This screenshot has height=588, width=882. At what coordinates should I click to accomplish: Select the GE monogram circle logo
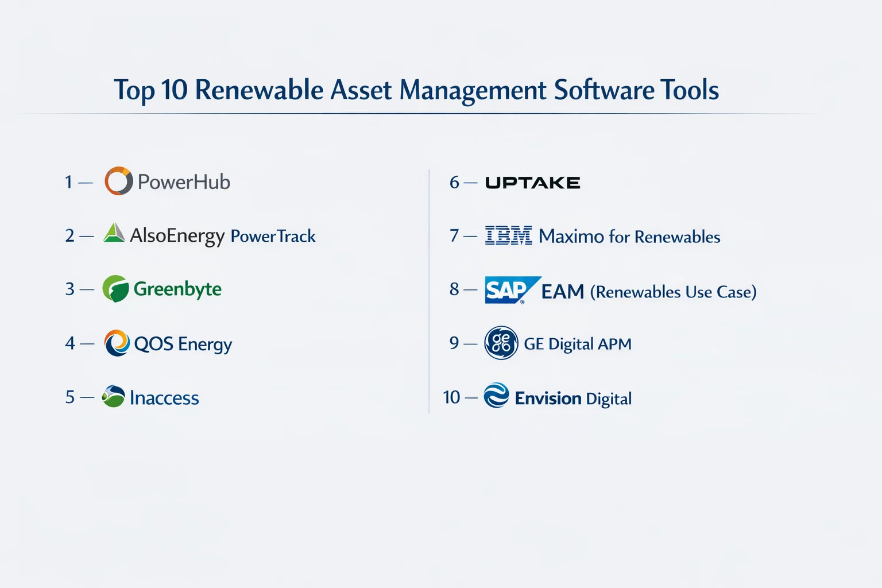click(501, 343)
